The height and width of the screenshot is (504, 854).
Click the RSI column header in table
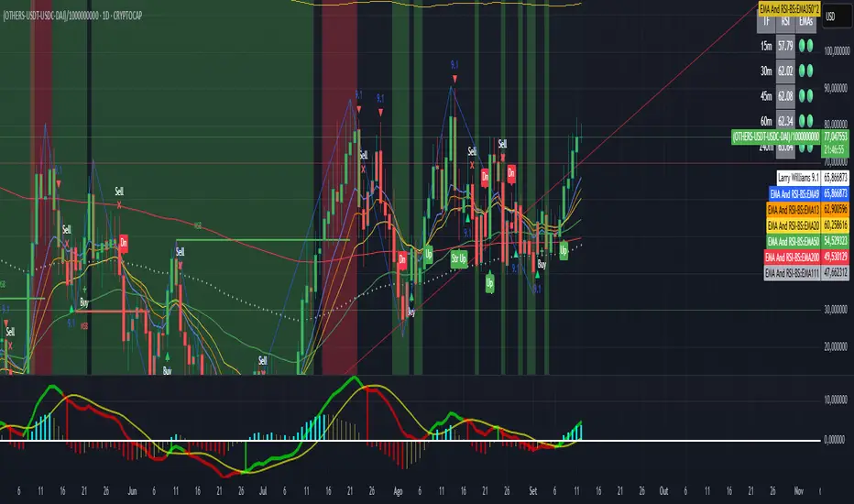click(785, 22)
